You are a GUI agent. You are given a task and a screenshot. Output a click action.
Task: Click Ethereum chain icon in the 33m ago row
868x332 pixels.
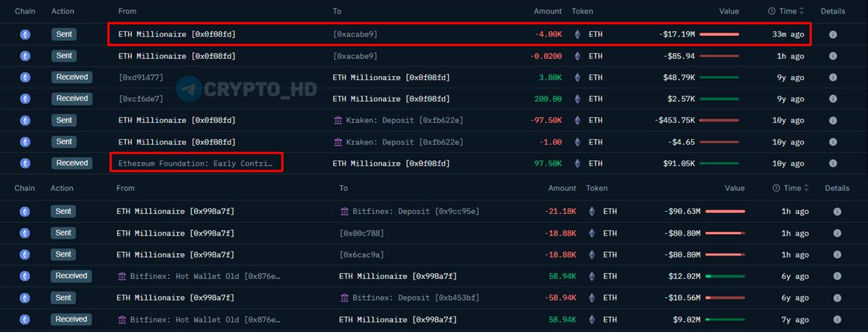tap(25, 34)
